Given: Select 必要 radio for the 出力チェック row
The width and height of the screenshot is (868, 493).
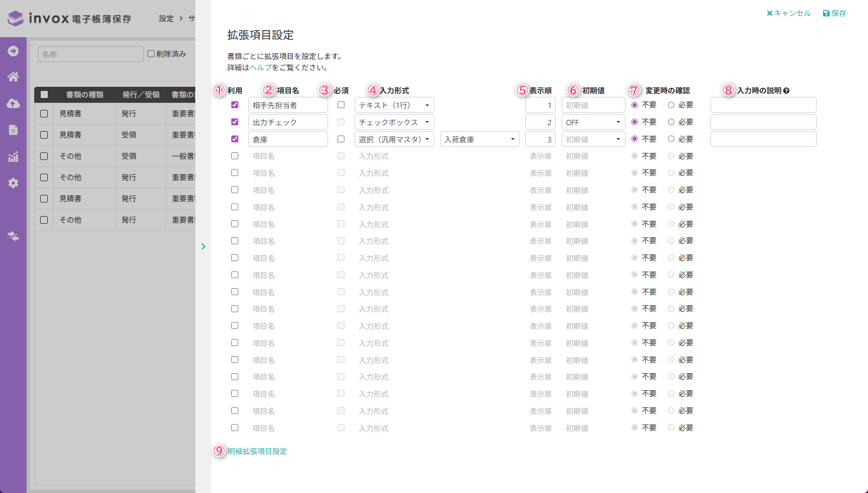Looking at the screenshot, I should pos(671,122).
